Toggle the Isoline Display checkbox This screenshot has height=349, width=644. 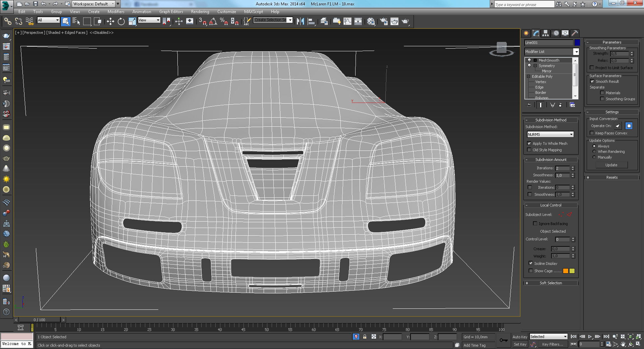pos(531,263)
